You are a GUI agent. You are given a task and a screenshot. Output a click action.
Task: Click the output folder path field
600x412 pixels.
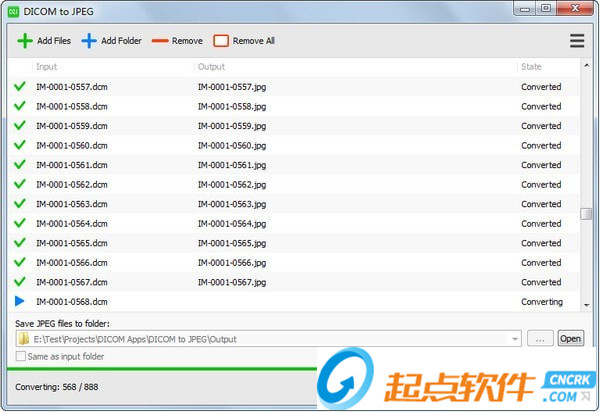pyautogui.click(x=268, y=339)
